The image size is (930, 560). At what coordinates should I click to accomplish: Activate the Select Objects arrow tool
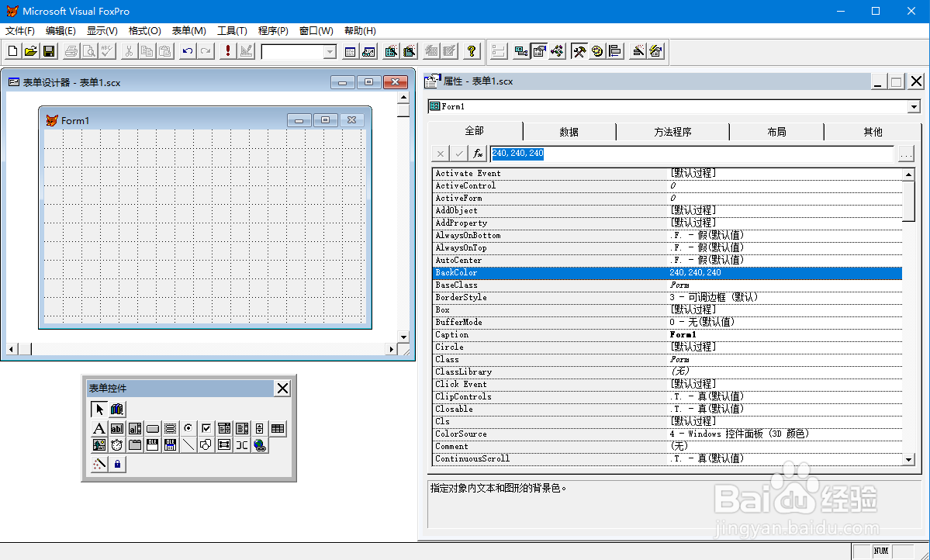click(99, 409)
